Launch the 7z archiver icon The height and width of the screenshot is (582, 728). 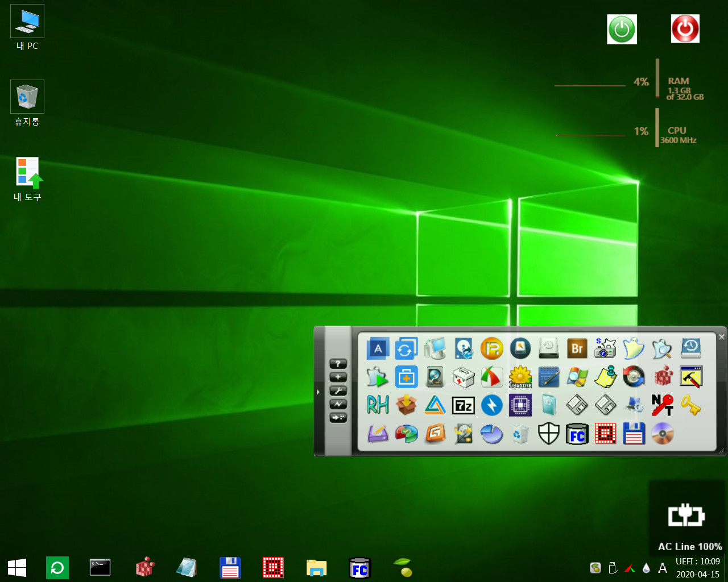pyautogui.click(x=463, y=405)
